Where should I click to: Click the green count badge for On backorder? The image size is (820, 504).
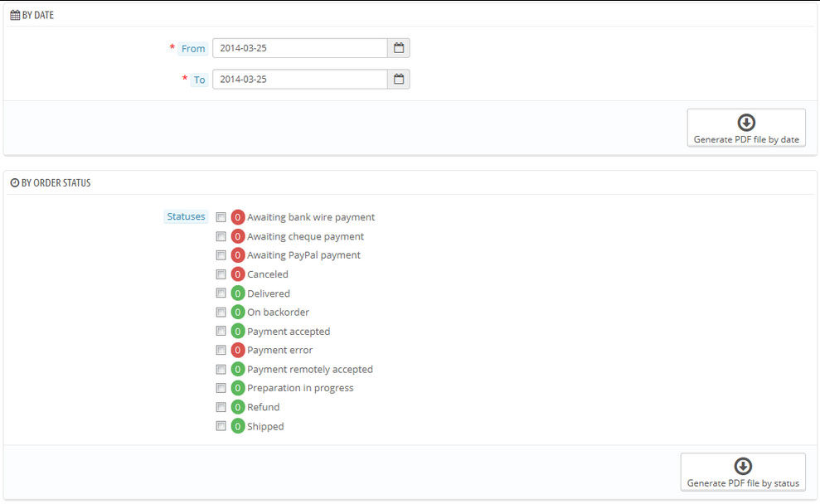[x=238, y=313]
